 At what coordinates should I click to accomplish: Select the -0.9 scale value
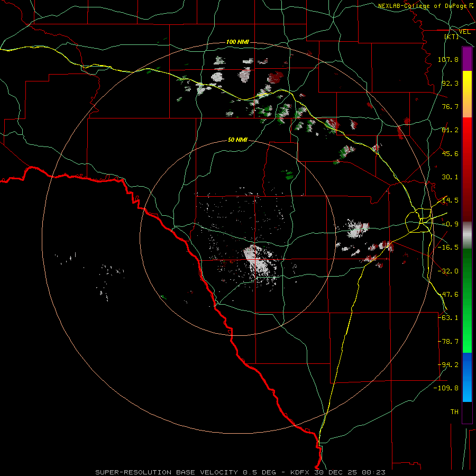click(450, 224)
